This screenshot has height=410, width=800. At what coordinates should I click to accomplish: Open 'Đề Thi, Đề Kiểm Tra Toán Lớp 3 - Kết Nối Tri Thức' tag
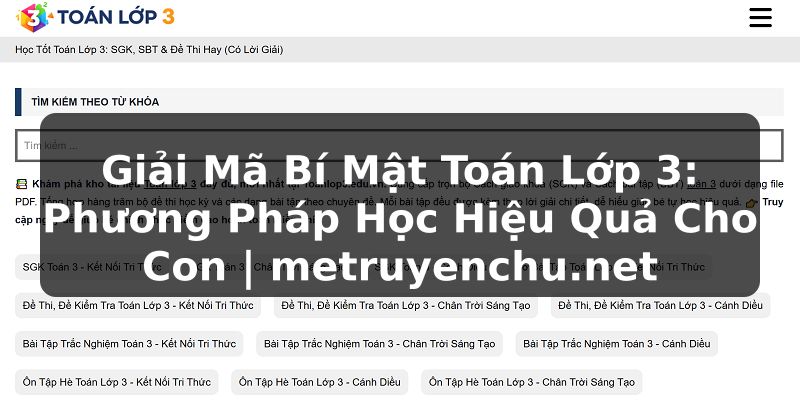pyautogui.click(x=138, y=305)
